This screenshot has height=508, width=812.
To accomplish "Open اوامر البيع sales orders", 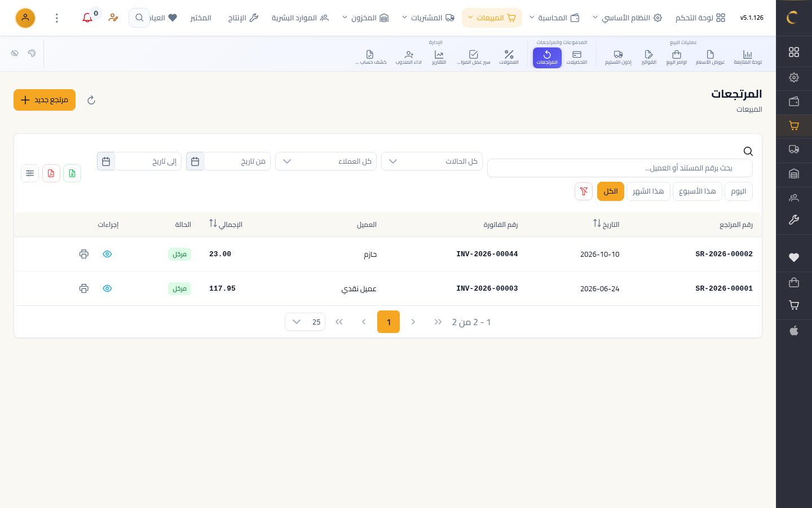I will click(677, 58).
